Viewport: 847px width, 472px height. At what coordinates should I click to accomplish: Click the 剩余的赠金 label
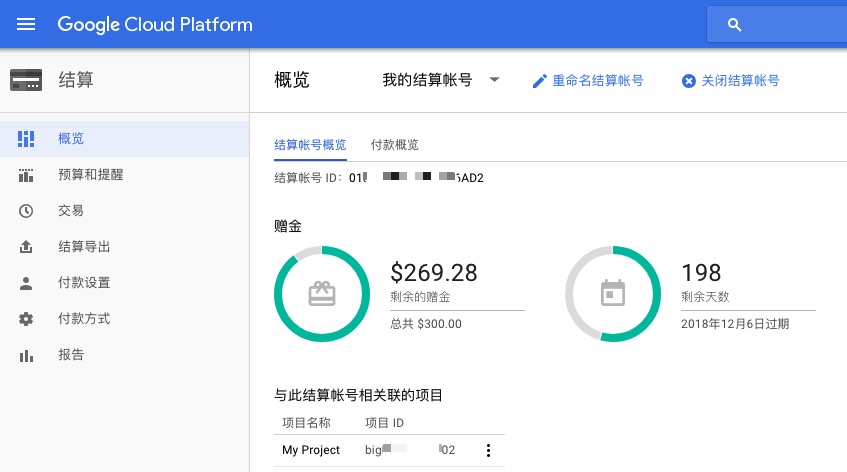click(x=420, y=297)
